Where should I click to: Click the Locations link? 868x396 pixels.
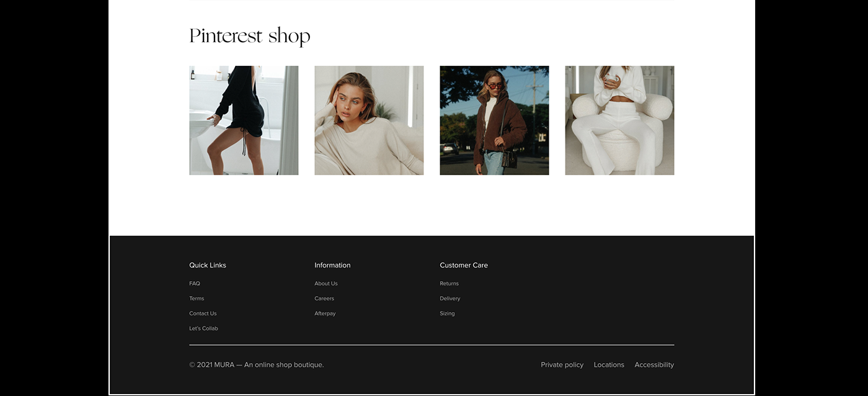click(x=609, y=364)
